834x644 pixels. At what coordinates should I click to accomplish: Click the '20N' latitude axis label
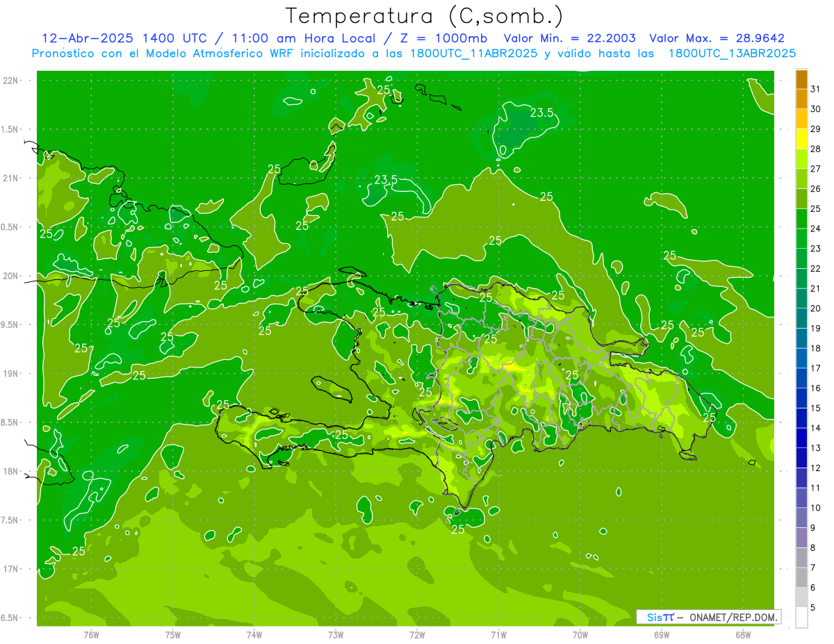coord(10,276)
